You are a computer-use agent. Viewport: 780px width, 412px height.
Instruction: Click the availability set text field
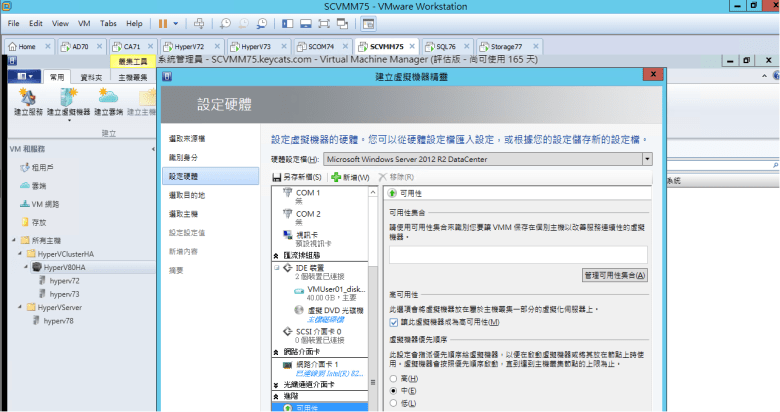tap(518, 255)
